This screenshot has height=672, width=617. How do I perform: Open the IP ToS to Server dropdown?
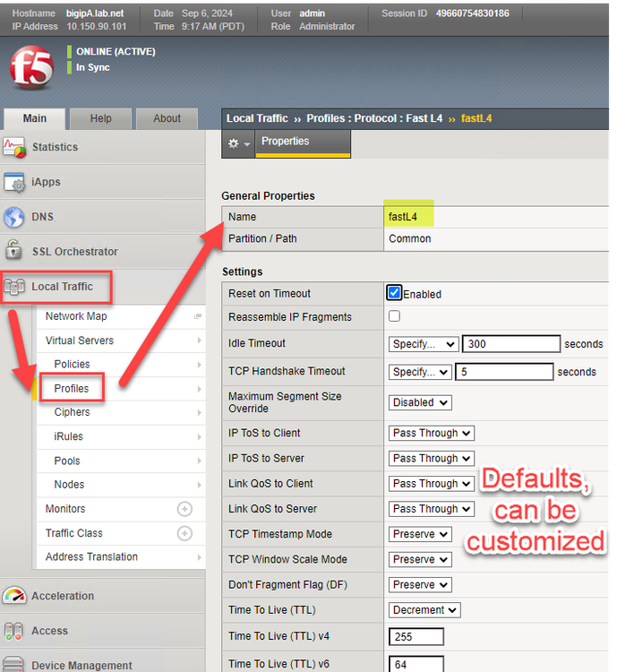431,459
